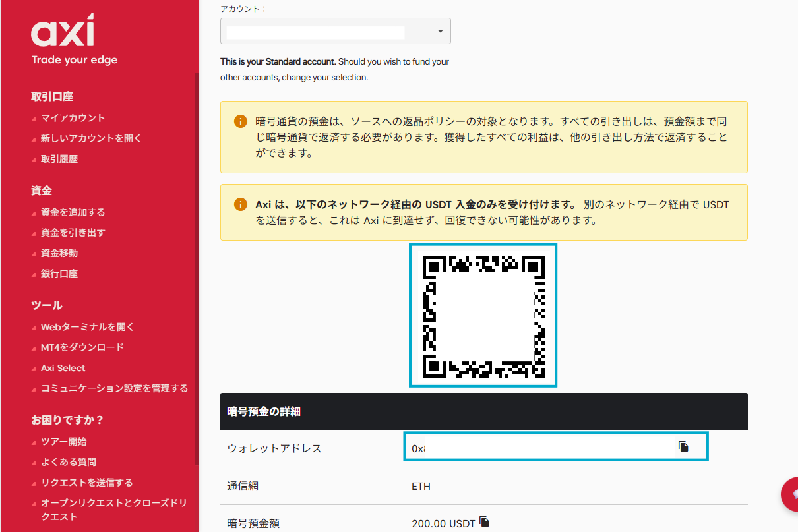Click the 通信網 row label

(243, 487)
